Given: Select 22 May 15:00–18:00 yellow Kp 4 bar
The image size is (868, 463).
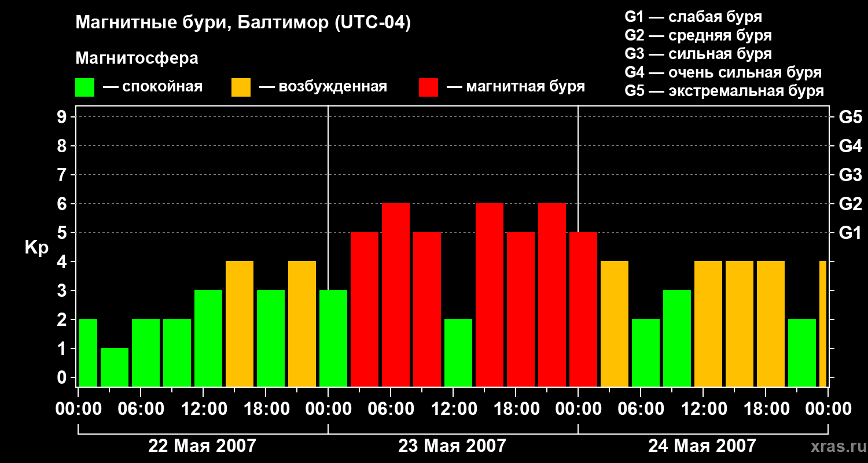Looking at the screenshot, I should (x=240, y=324).
